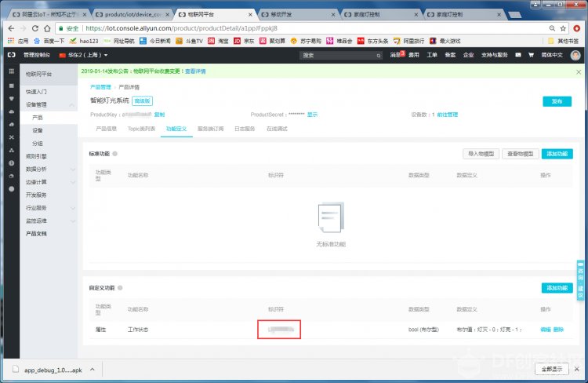Open the app_debug apk download options arrow

click(x=92, y=370)
